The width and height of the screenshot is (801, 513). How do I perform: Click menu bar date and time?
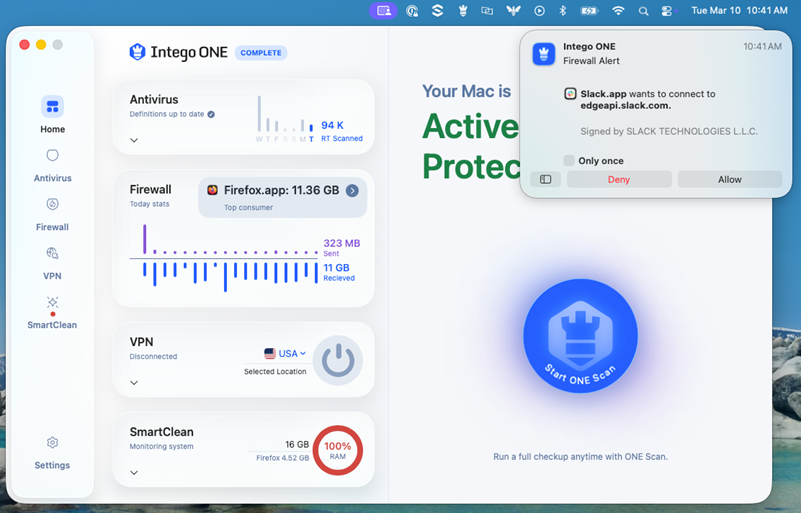[739, 10]
